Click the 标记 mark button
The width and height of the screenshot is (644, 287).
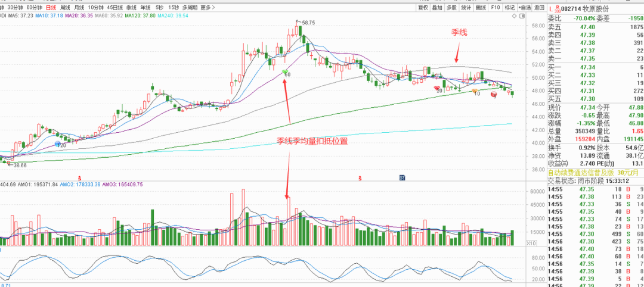click(x=510, y=7)
